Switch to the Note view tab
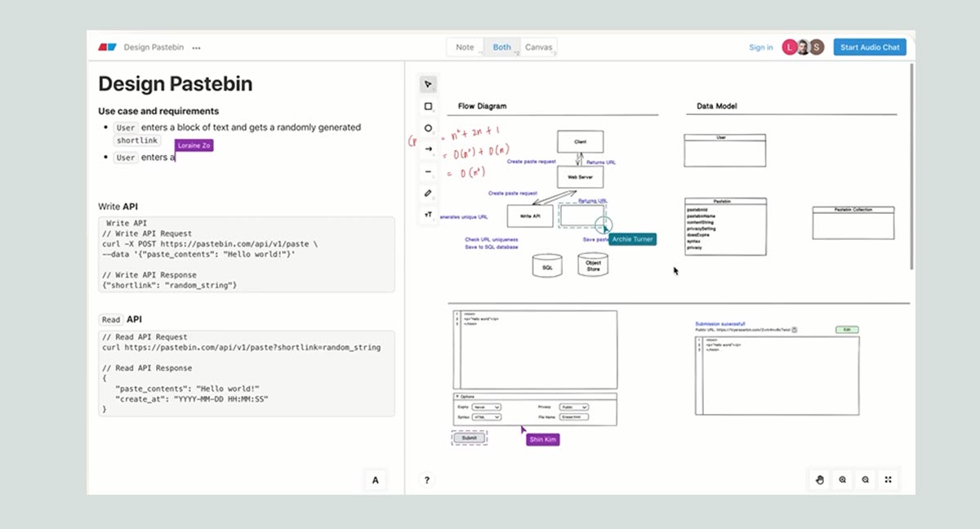The image size is (980, 529). [465, 47]
